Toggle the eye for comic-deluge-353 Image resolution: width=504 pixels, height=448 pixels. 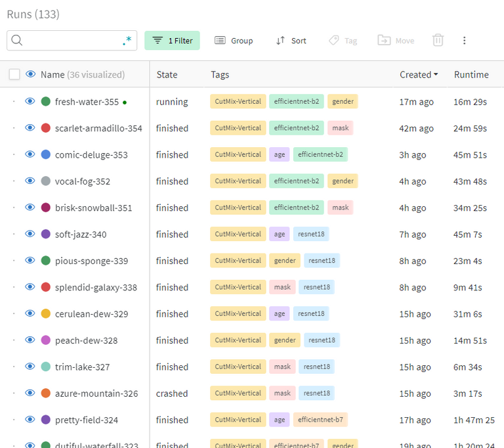30,154
